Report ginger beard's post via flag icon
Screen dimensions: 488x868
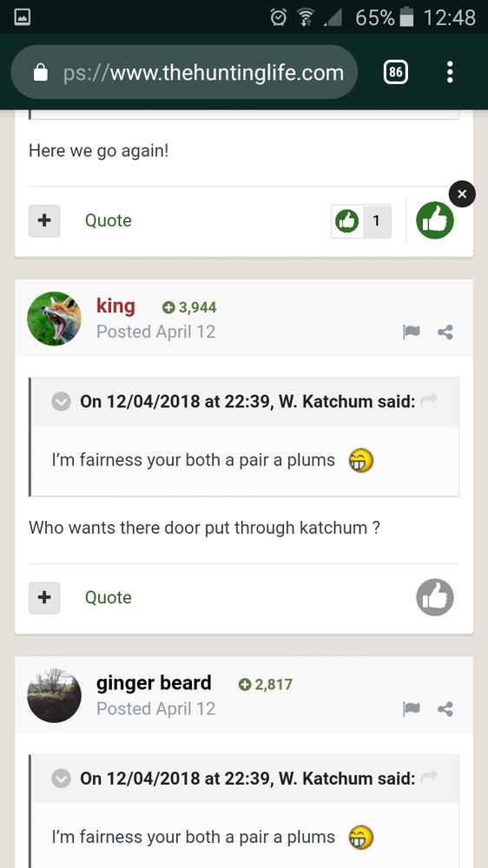[411, 708]
